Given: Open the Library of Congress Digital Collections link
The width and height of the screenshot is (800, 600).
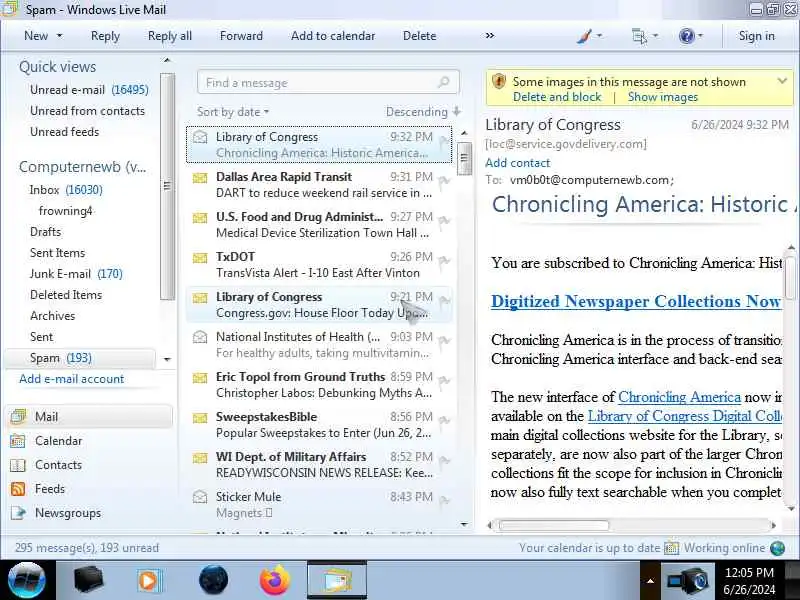Looking at the screenshot, I should (685, 416).
